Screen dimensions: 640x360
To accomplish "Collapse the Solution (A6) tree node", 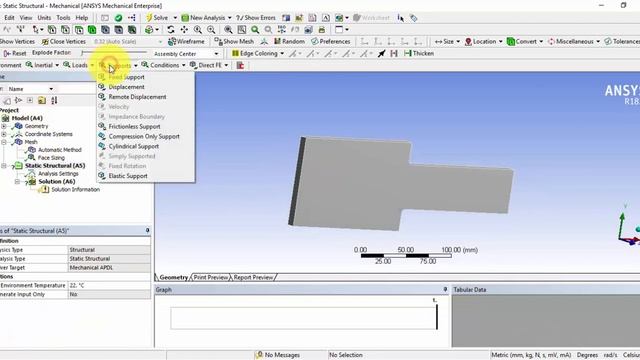I will pos(17,182).
